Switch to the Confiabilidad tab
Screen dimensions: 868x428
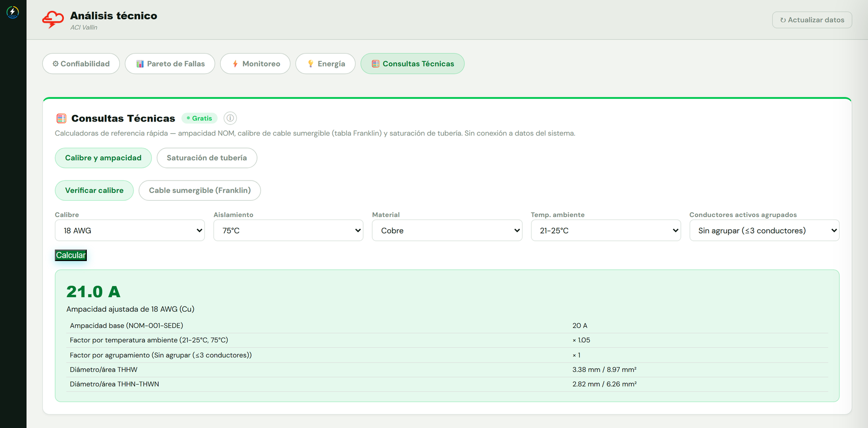81,64
